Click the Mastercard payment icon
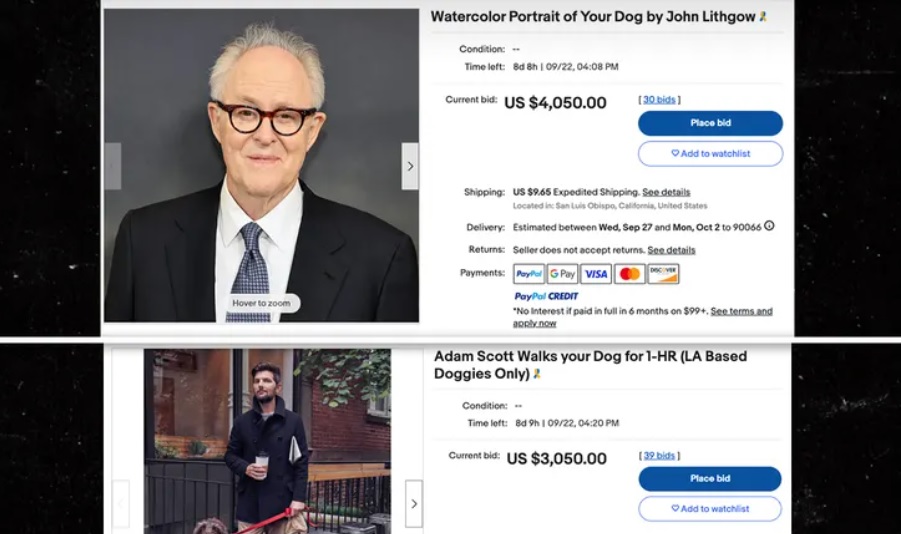Screen dimensions: 901x534 coord(629,274)
